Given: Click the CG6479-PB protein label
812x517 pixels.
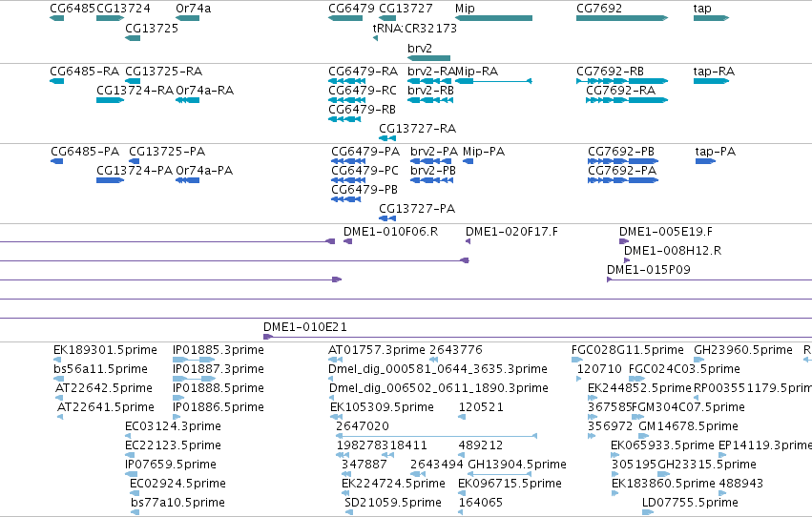Looking at the screenshot, I should pos(364,190).
